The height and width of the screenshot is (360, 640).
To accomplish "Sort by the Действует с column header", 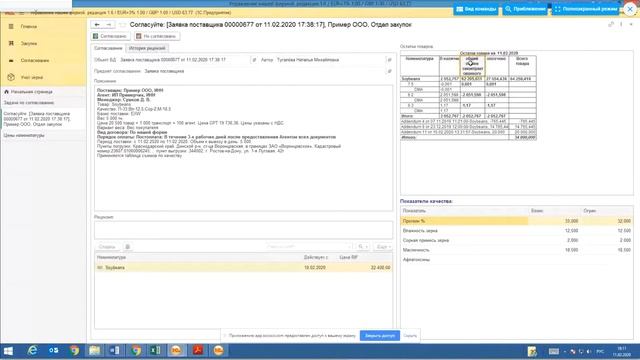I will point(316,258).
